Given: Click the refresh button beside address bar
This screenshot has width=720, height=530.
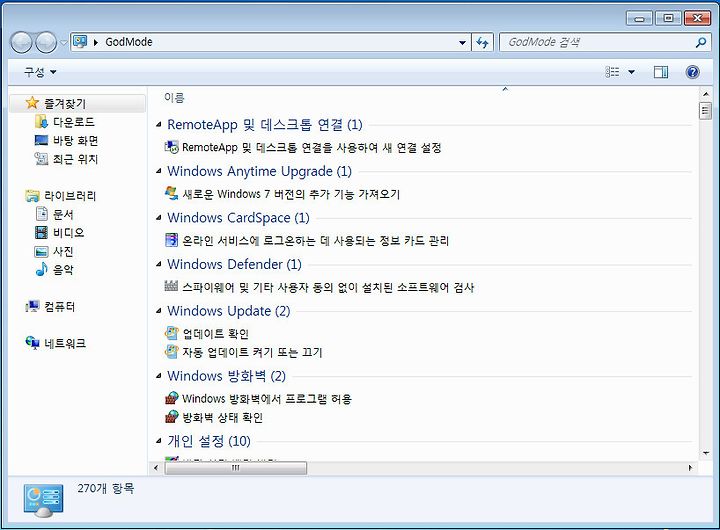Looking at the screenshot, I should [x=482, y=43].
